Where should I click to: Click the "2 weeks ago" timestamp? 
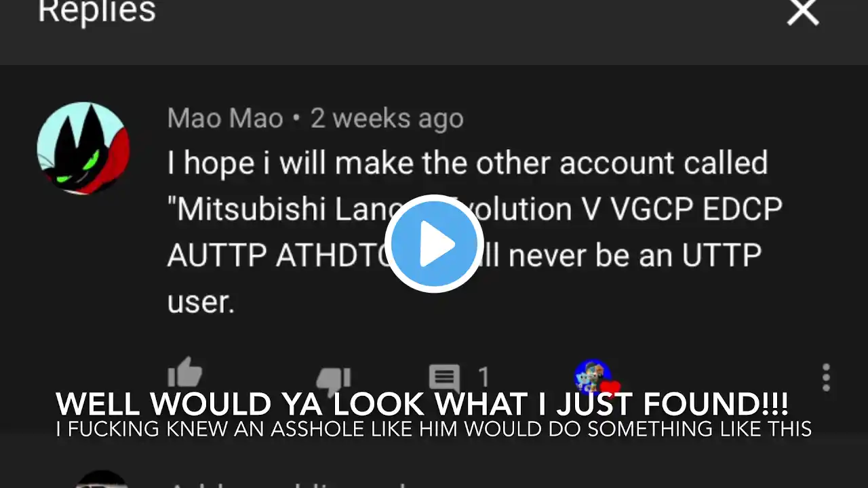387,119
